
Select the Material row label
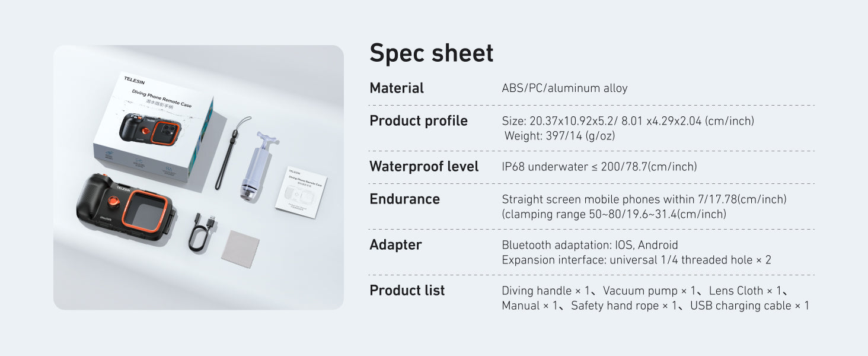coord(396,88)
